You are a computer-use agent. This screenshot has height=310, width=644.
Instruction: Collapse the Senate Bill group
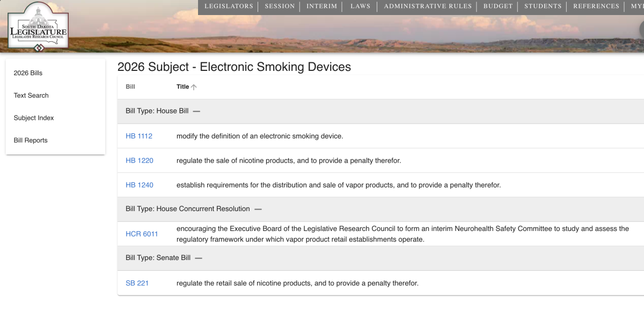point(198,258)
